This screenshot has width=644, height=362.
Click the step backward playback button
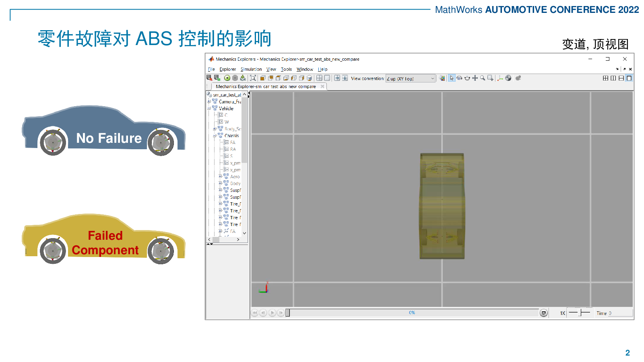click(x=263, y=313)
